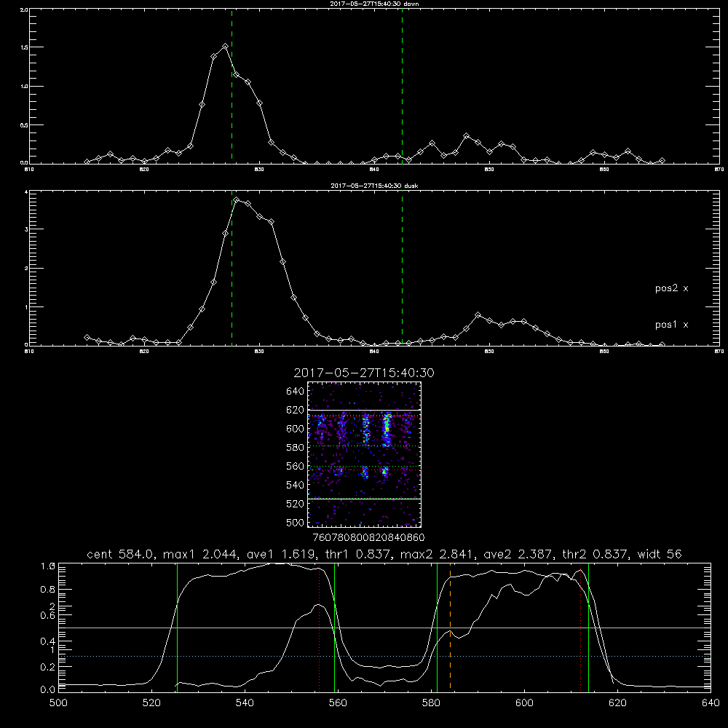Screen dimensions: 728x728
Task: Select the 'pos2 x' legend label
Action: click(671, 288)
